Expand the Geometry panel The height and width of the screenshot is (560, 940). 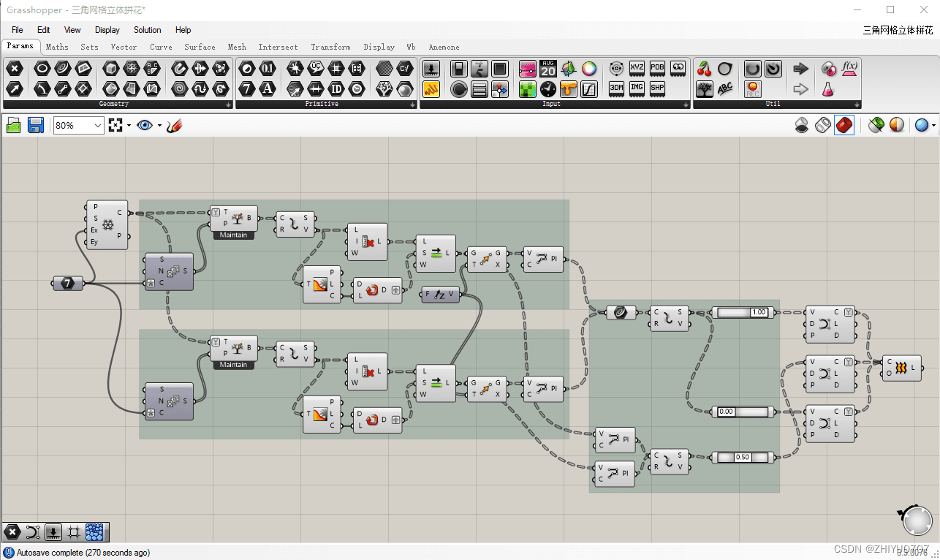click(x=229, y=105)
